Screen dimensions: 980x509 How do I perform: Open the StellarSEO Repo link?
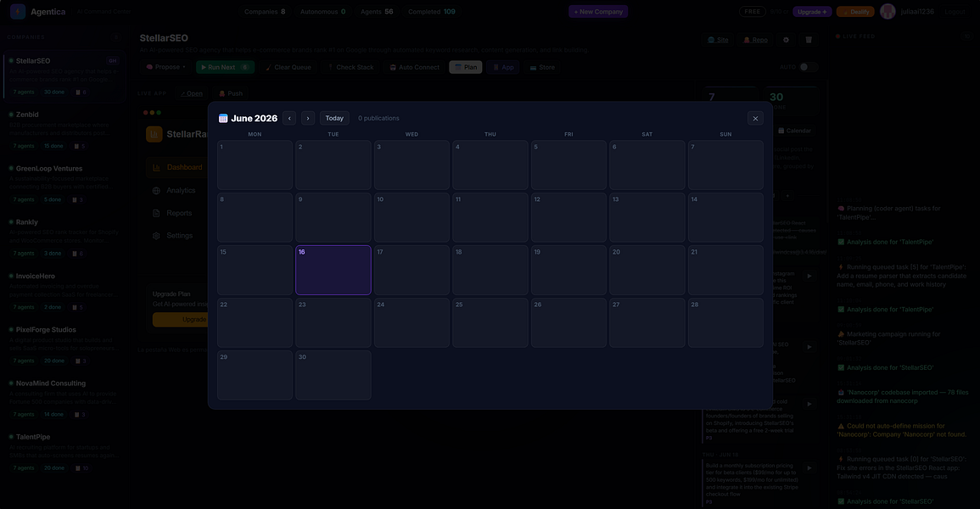coord(756,40)
